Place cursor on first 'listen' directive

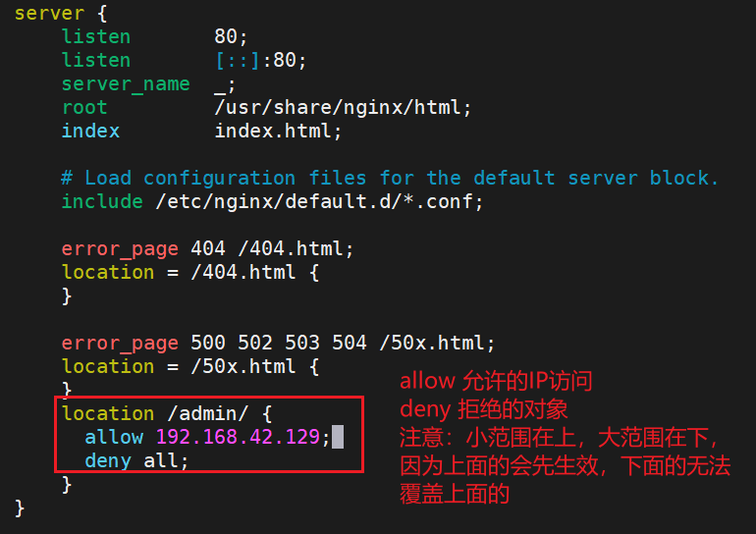tap(96, 36)
